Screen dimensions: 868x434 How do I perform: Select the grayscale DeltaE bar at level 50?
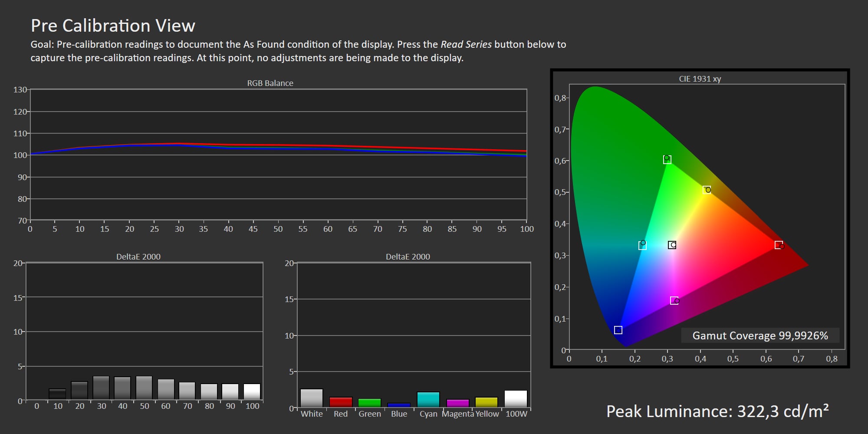point(144,388)
